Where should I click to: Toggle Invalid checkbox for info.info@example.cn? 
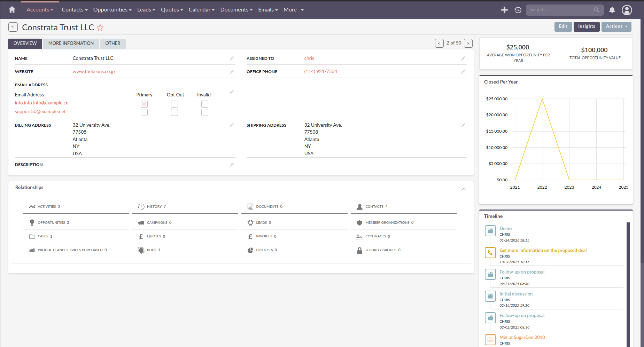[205, 104]
